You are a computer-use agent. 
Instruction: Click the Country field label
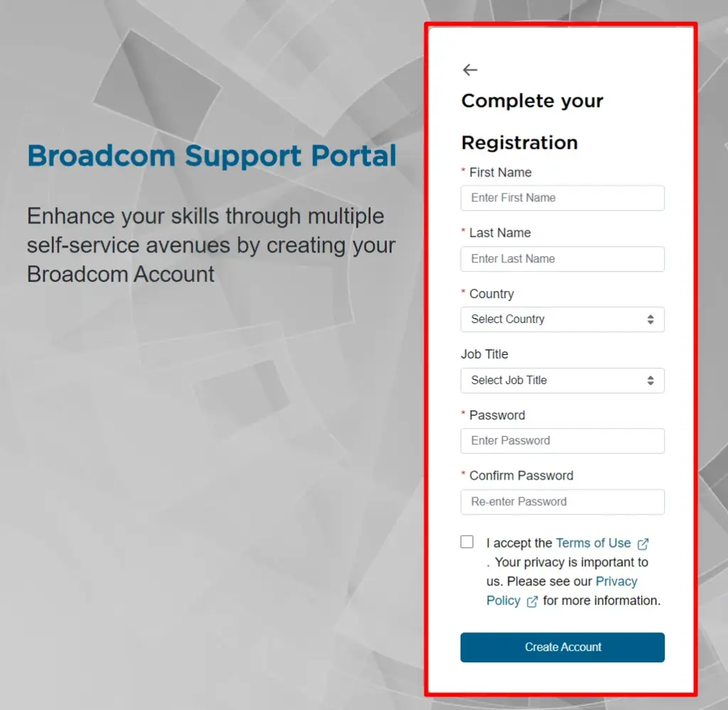coord(491,294)
